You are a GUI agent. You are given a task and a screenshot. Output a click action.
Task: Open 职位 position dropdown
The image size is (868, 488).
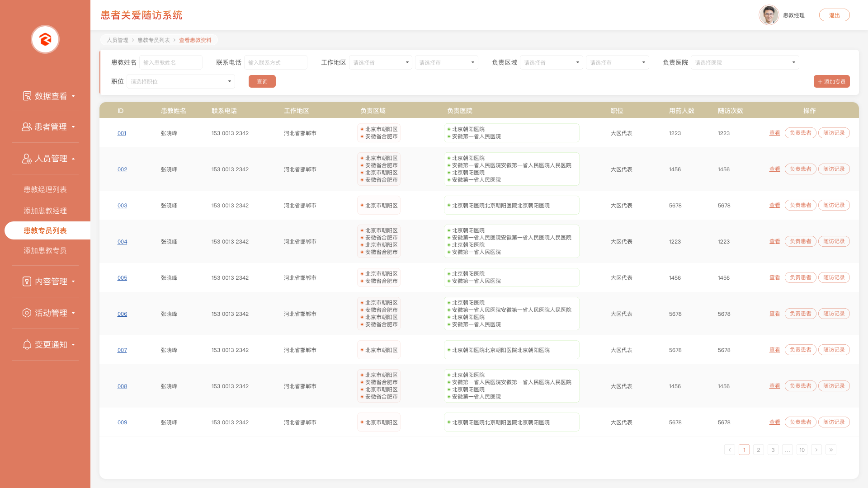[x=181, y=81]
